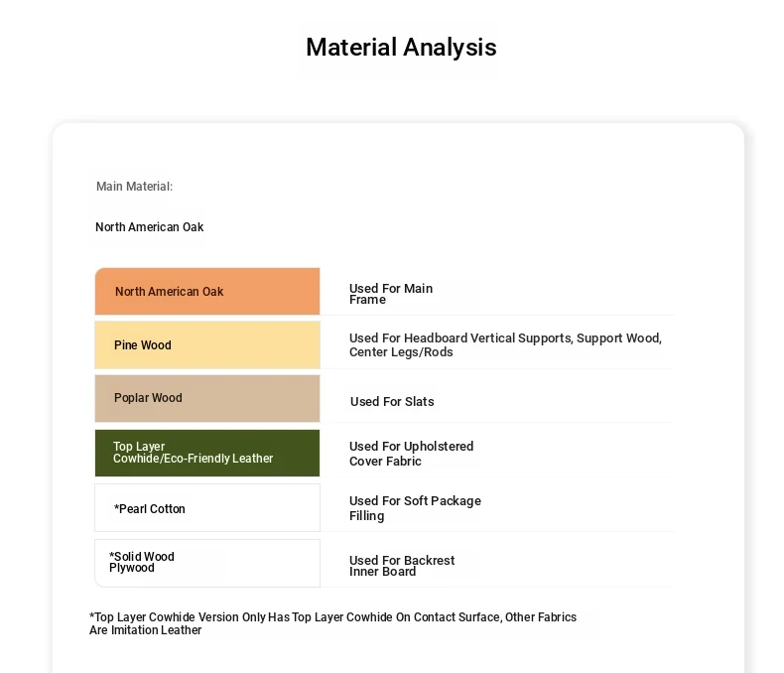
Task: Click the Pearl Cotton material box
Action: (207, 507)
